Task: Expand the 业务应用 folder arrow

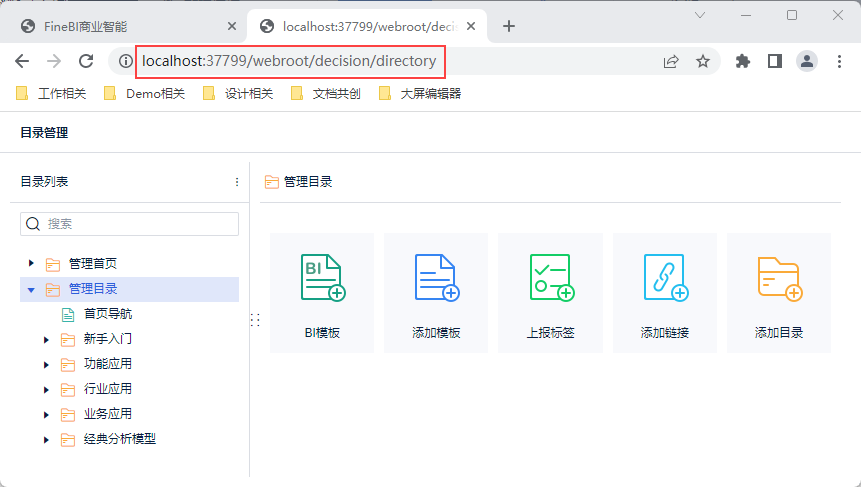Action: [x=47, y=415]
